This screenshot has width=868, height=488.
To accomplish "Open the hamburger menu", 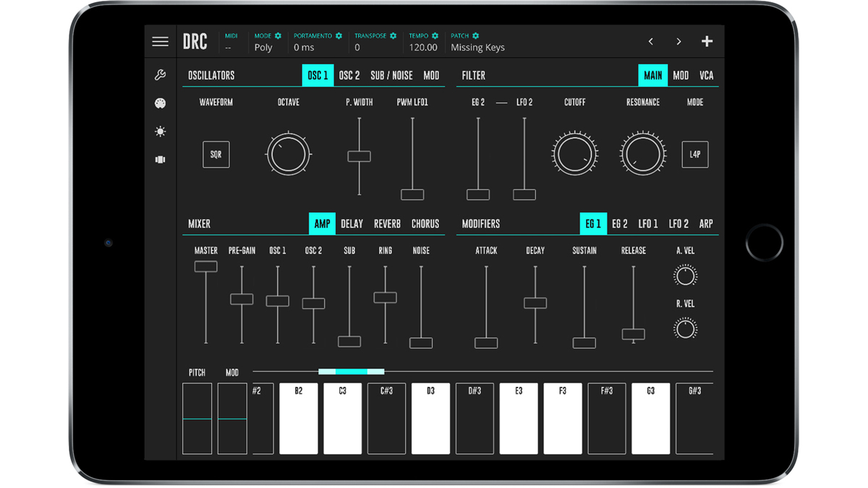I will click(x=161, y=42).
